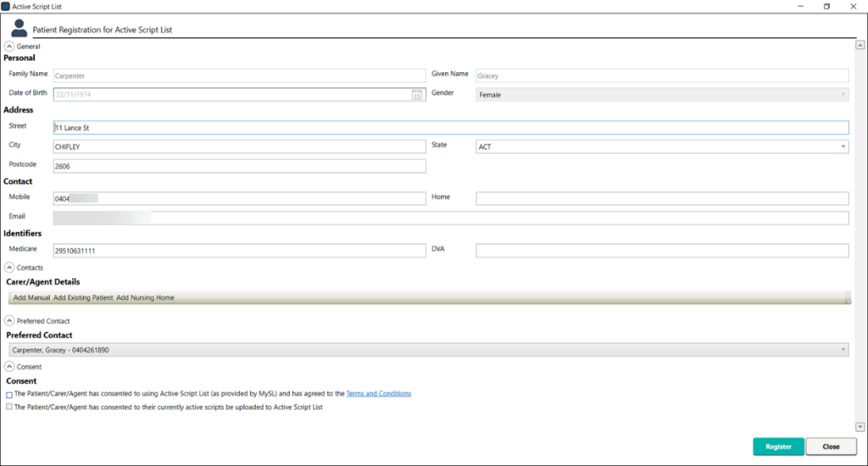Collapse the Preferred Contact section
This screenshot has width=868, height=466.
click(9, 321)
